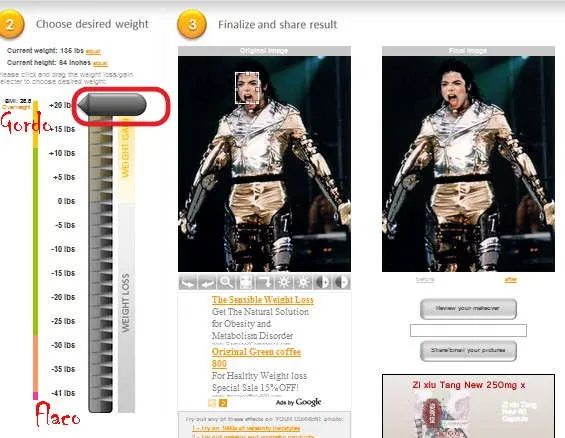Click the weight selector slider handle

(112, 105)
